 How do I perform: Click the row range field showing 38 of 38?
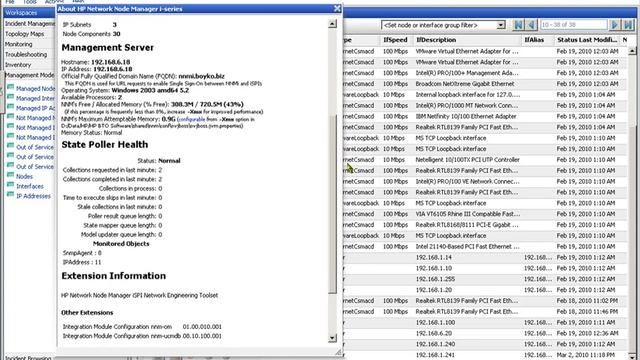pyautogui.click(x=573, y=25)
